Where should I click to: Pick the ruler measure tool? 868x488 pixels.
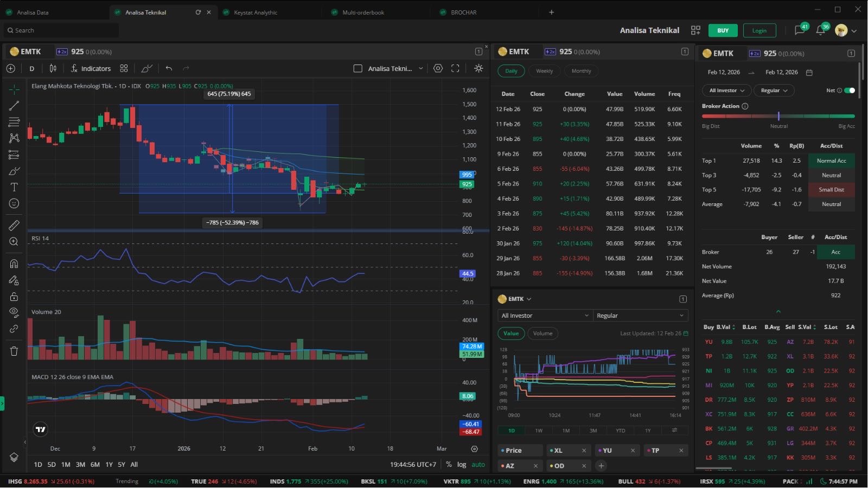click(x=14, y=225)
